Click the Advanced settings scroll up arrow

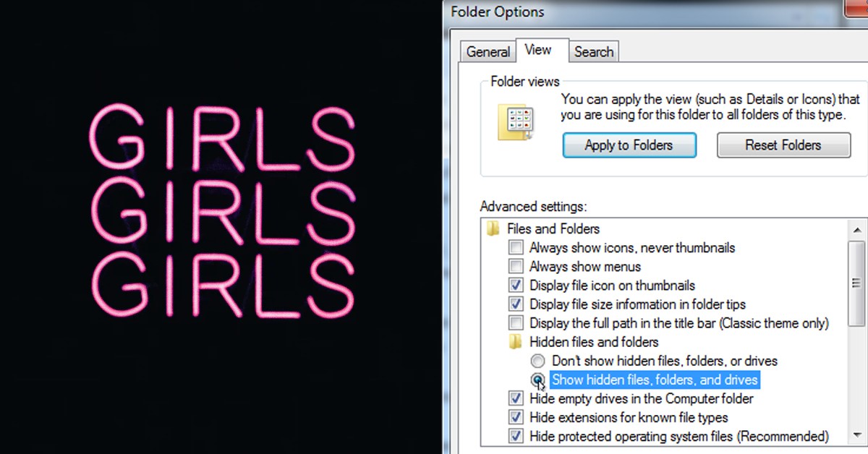click(x=857, y=229)
